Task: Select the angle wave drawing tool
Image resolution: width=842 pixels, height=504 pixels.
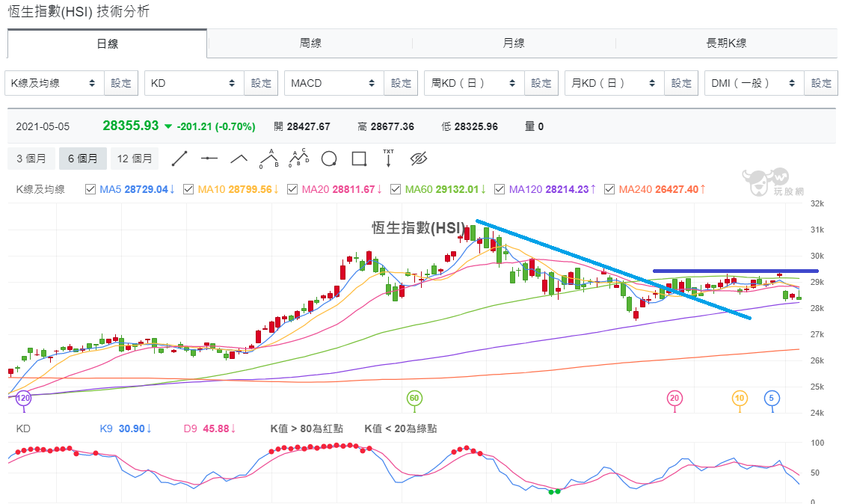Action: (x=239, y=159)
